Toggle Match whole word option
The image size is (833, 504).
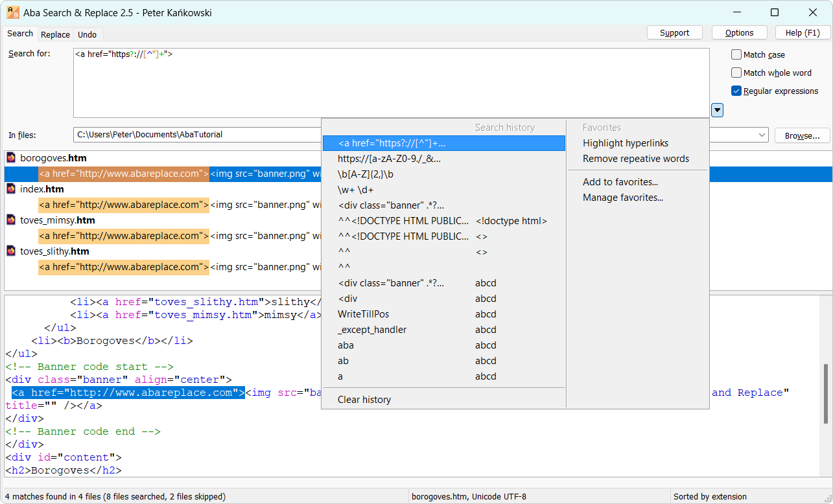[x=736, y=73]
